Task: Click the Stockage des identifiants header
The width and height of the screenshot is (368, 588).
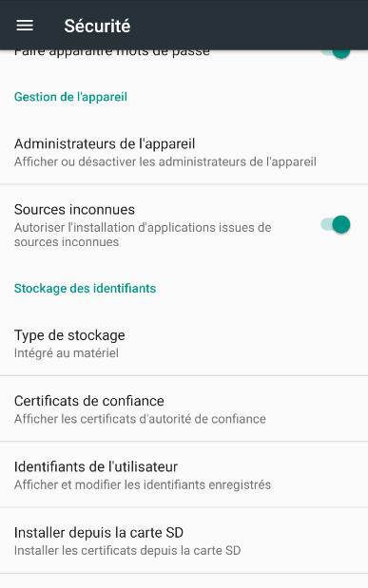Action: click(85, 289)
